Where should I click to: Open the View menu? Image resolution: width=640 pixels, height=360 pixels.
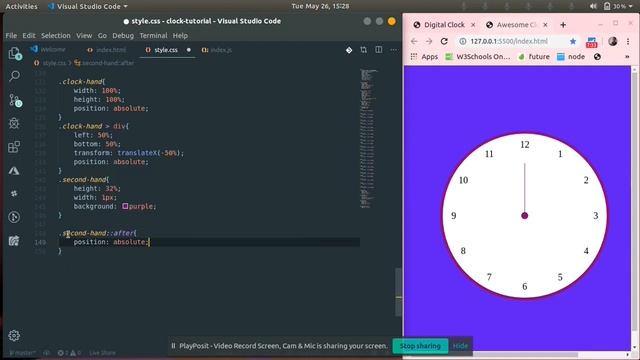point(84,36)
